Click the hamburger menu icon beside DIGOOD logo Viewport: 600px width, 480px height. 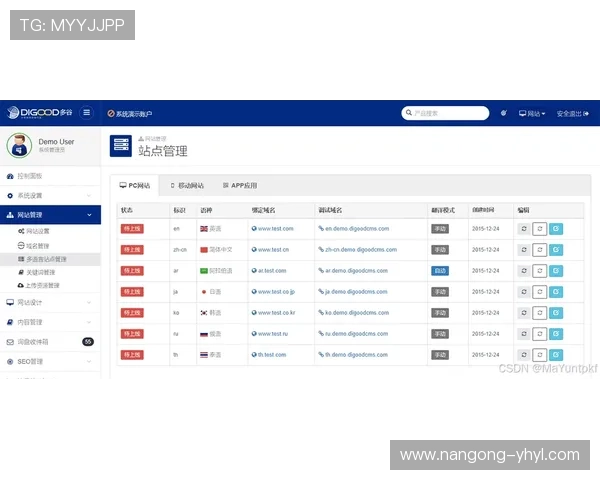[x=86, y=113]
